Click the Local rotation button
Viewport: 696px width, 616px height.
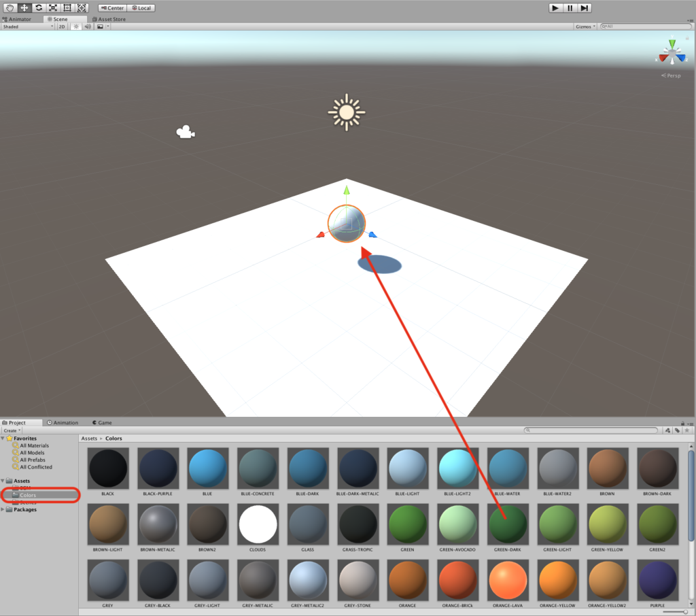(141, 8)
